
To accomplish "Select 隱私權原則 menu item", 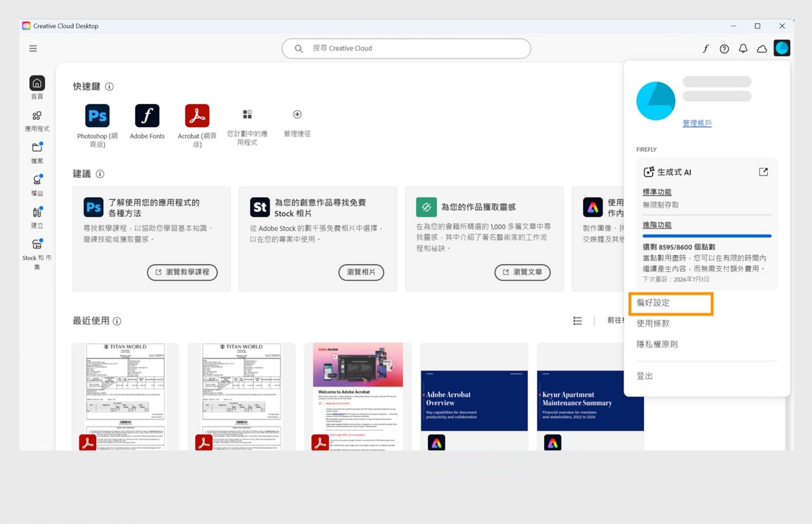I will (x=657, y=344).
